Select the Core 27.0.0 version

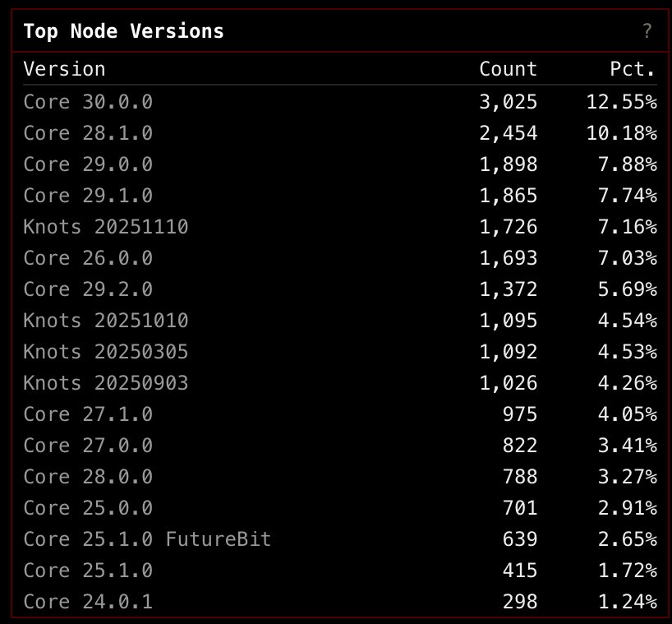pos(88,446)
